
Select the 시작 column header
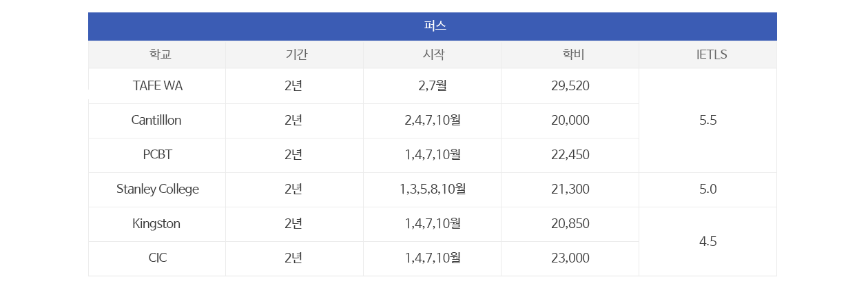click(433, 55)
